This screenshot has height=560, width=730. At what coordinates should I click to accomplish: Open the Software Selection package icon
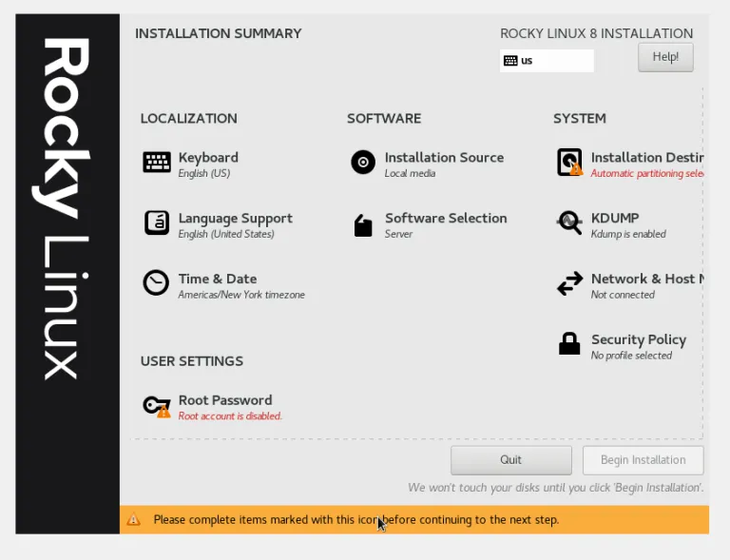[363, 225]
